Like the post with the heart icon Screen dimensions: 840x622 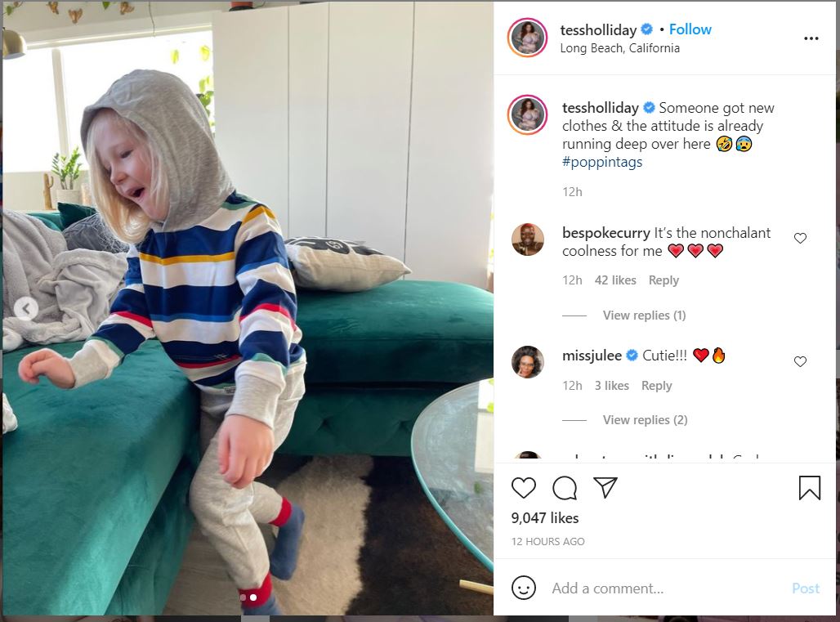pos(524,487)
